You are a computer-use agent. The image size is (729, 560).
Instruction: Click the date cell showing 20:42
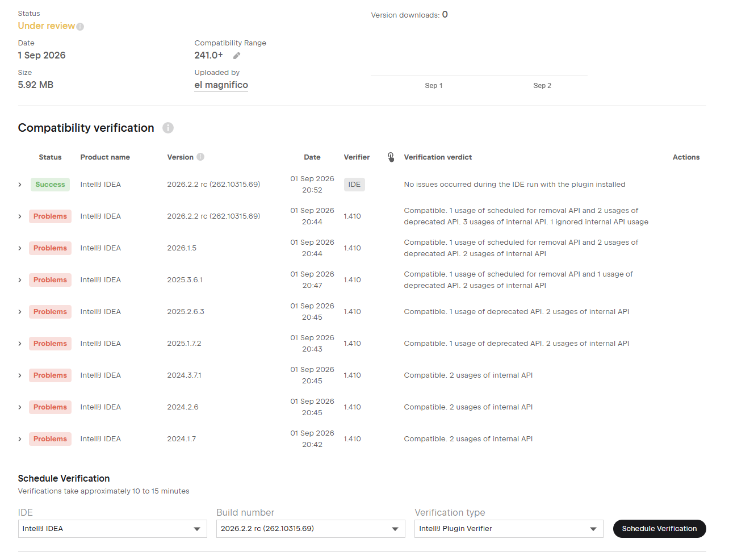(x=312, y=439)
